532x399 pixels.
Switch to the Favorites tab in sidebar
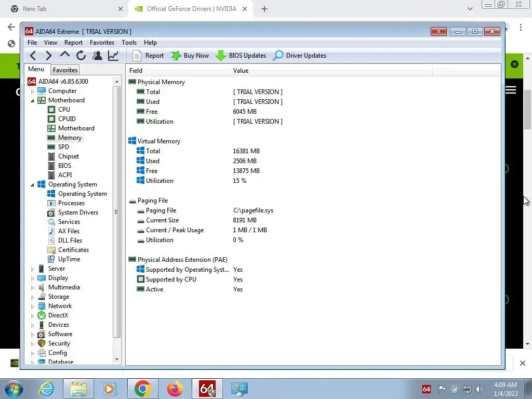[65, 70]
